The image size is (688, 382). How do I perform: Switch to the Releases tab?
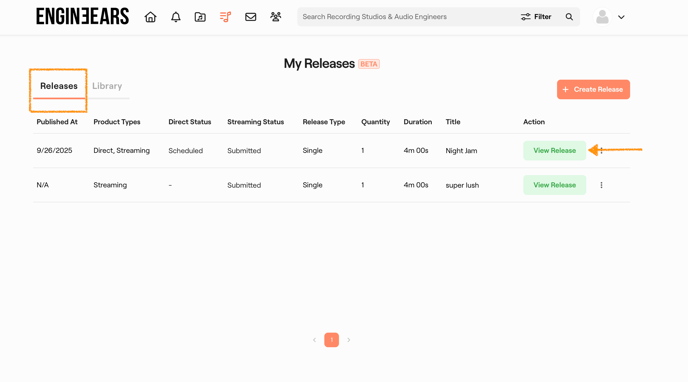tap(59, 86)
